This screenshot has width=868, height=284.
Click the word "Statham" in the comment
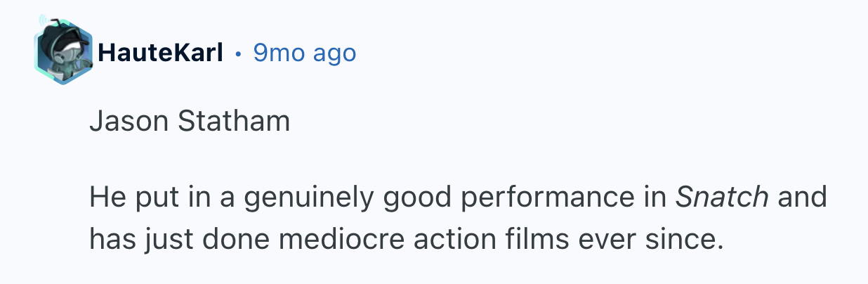233,122
